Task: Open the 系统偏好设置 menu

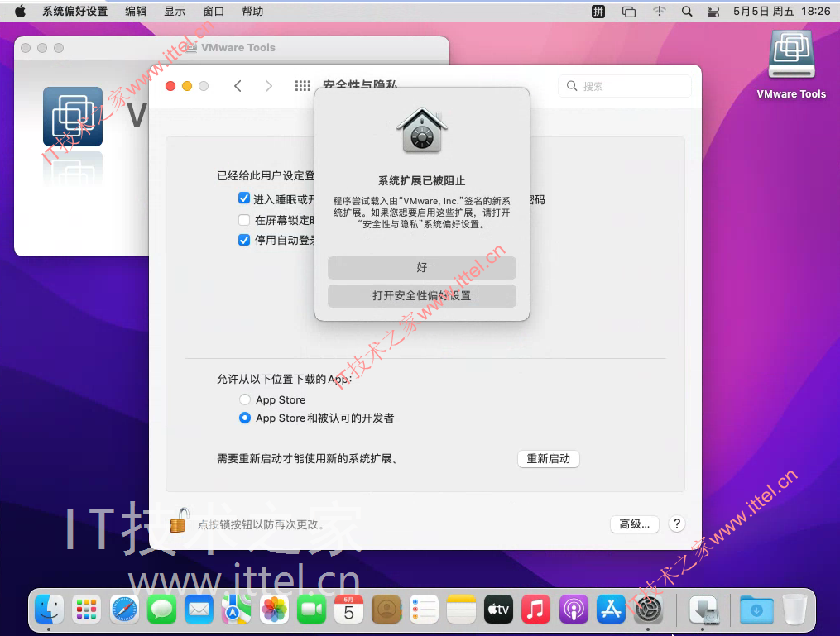Action: coord(75,12)
